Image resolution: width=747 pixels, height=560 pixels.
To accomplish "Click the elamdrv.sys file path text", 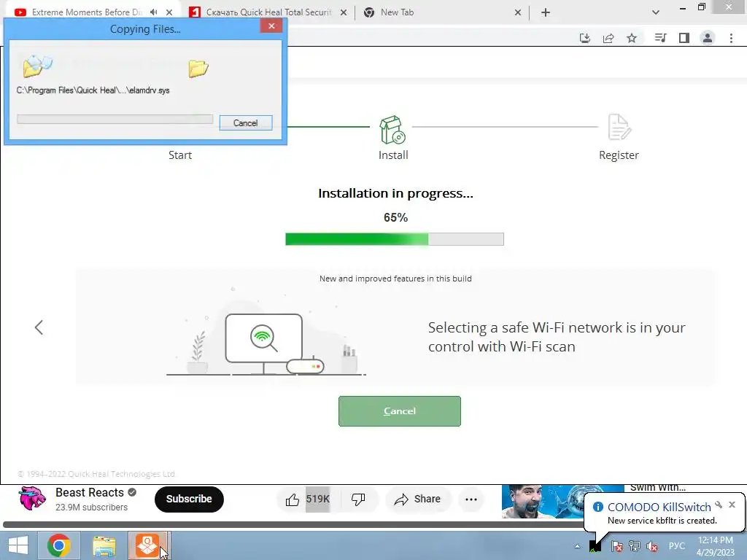I will pos(93,90).
